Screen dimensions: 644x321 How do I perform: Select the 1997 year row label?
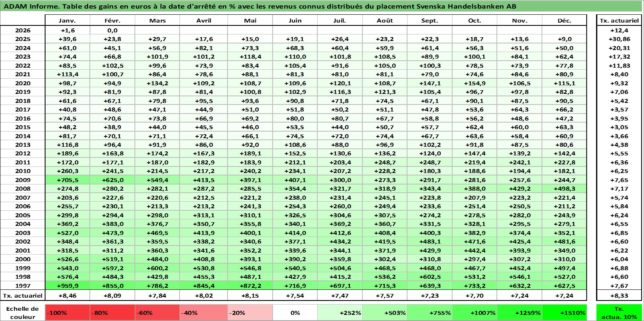pos(23,286)
